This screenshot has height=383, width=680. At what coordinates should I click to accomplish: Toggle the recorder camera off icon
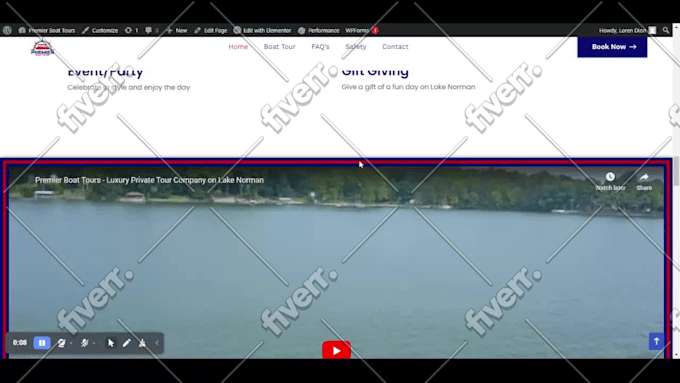(x=62, y=343)
